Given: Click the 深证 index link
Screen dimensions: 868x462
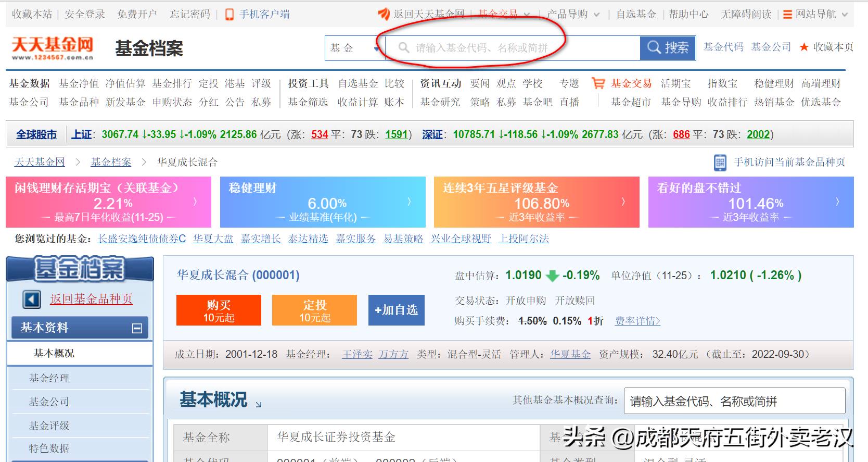Looking at the screenshot, I should [x=432, y=134].
